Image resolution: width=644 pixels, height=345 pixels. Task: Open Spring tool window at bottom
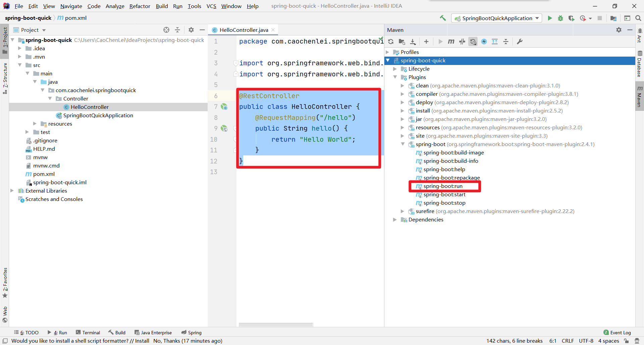[x=192, y=333]
